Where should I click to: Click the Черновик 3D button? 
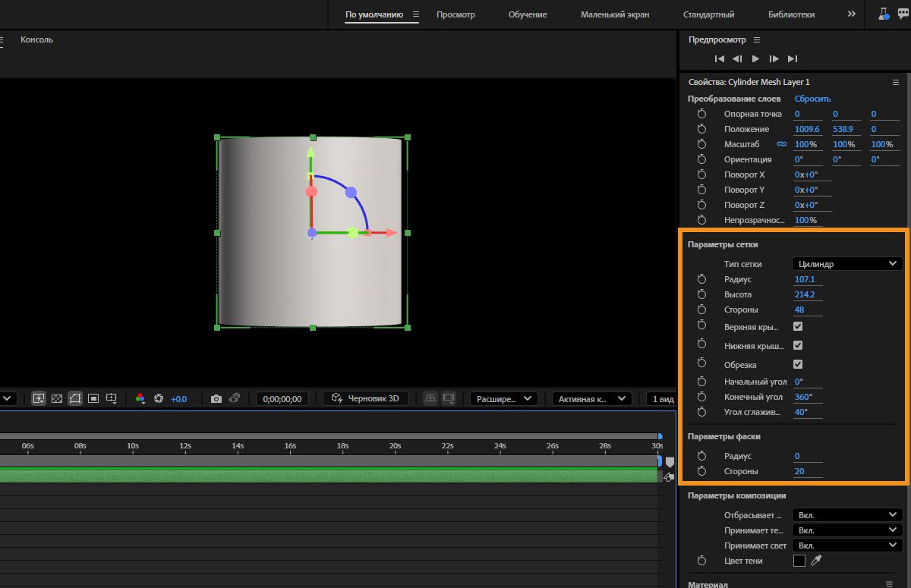pyautogui.click(x=365, y=398)
